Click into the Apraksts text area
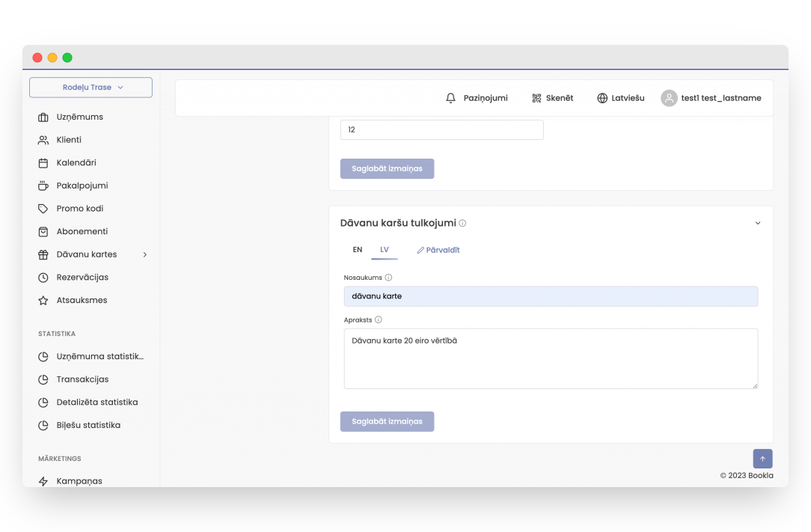The image size is (811, 532). click(551, 358)
